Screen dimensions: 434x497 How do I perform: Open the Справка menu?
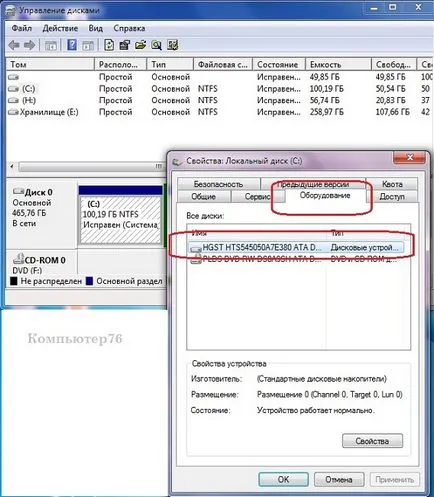click(x=129, y=28)
